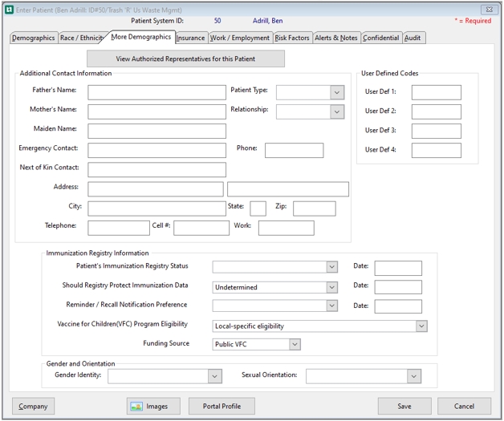Viewport: 504px width, 421px height.
Task: Click the emergency contact Phone field
Action: coord(294,150)
